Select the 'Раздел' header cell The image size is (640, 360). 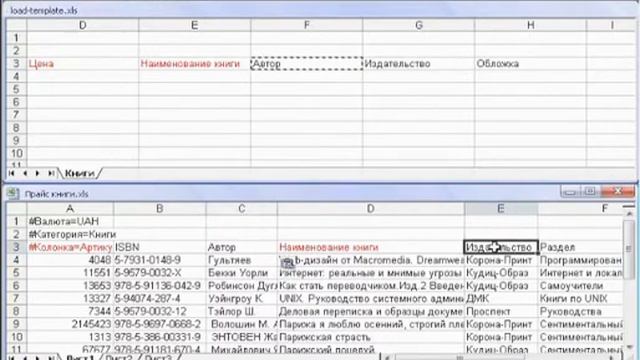coord(580,247)
